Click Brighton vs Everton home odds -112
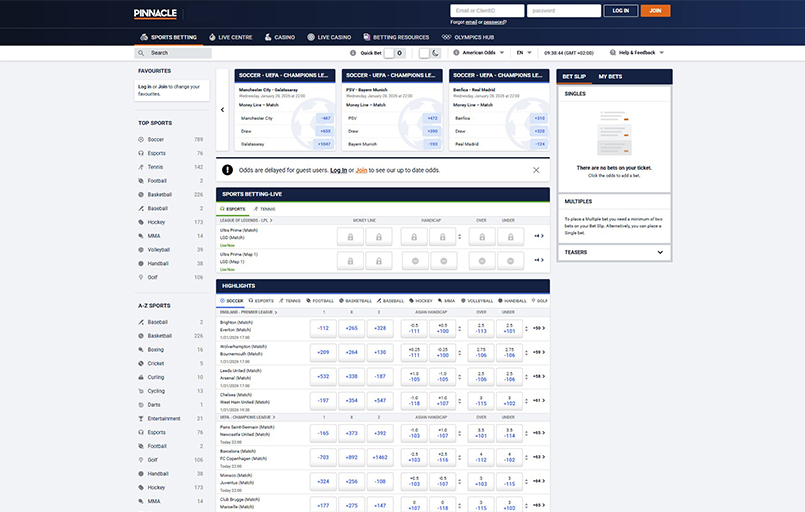This screenshot has height=512, width=805. 322,327
